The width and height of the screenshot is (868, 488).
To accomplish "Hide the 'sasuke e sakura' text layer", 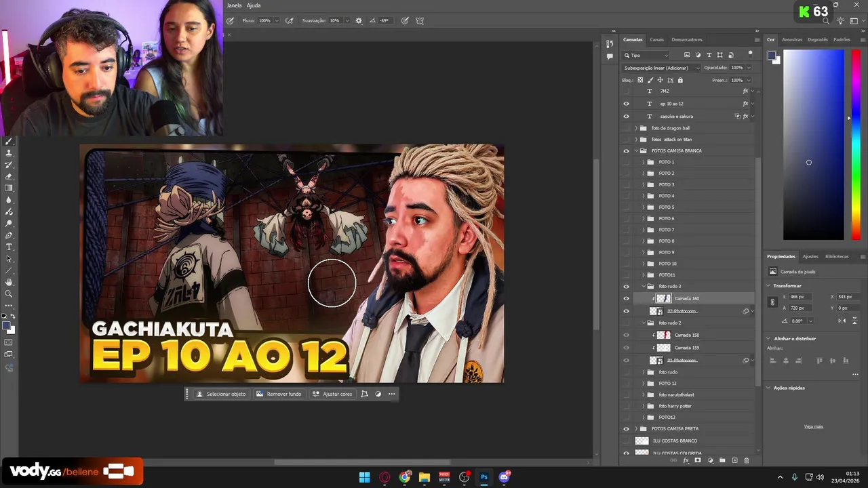I will (626, 116).
